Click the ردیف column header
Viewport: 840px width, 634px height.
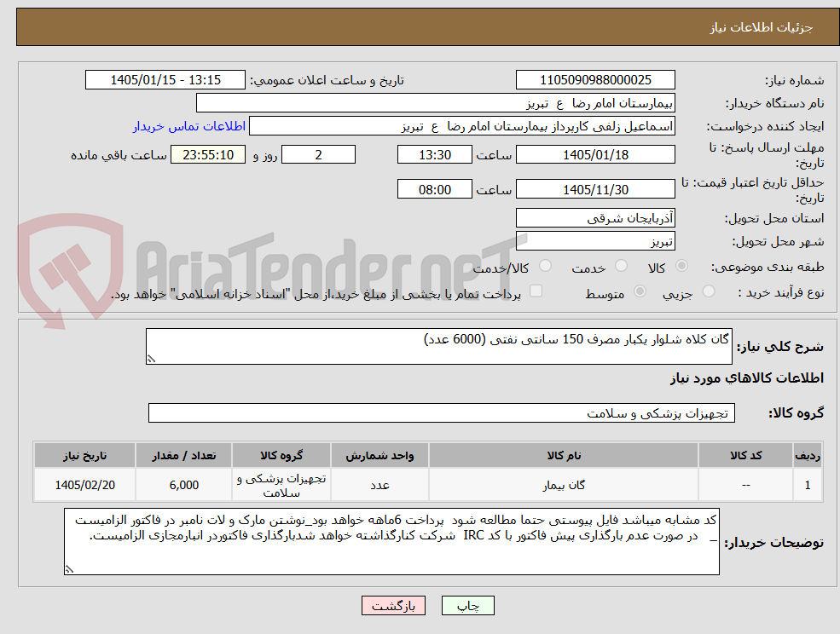pos(808,456)
